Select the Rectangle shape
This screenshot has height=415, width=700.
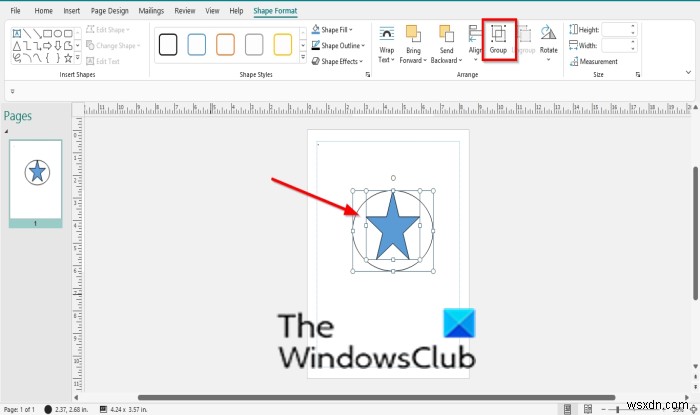pyautogui.click(x=47, y=33)
